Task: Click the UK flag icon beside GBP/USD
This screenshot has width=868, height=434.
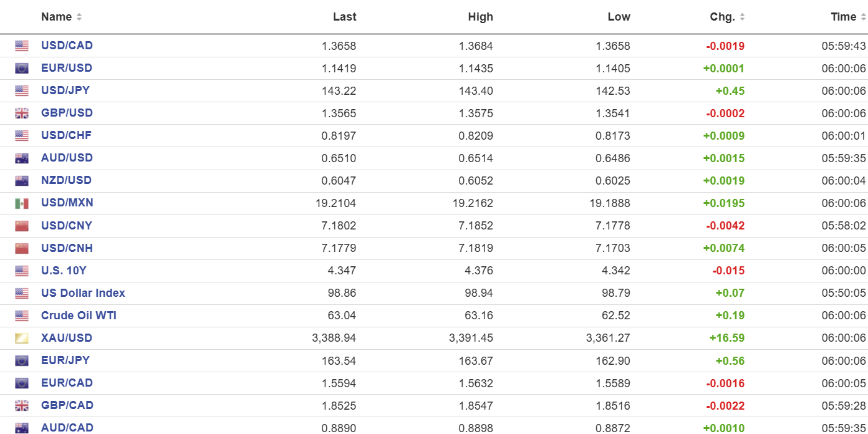Action: tap(22, 113)
